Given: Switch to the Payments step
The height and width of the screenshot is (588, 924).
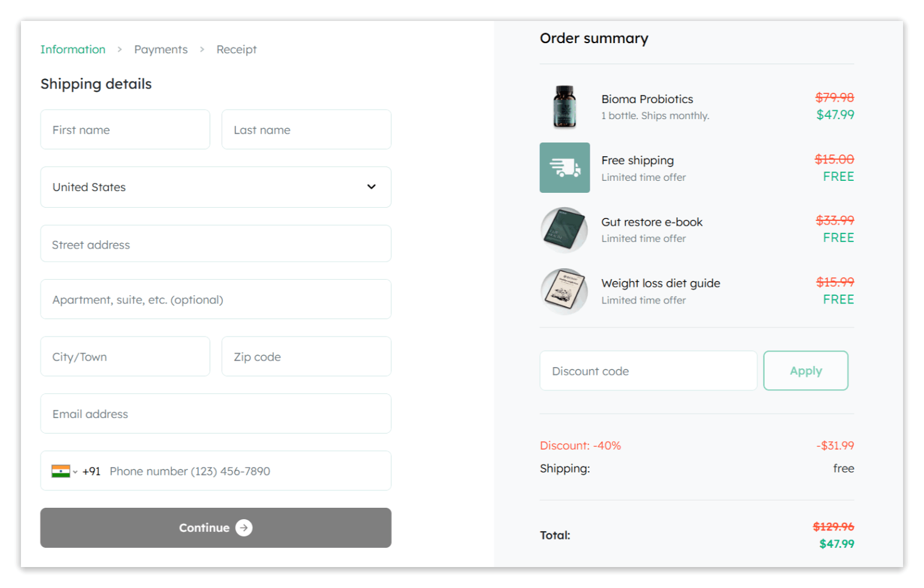Looking at the screenshot, I should [x=161, y=49].
